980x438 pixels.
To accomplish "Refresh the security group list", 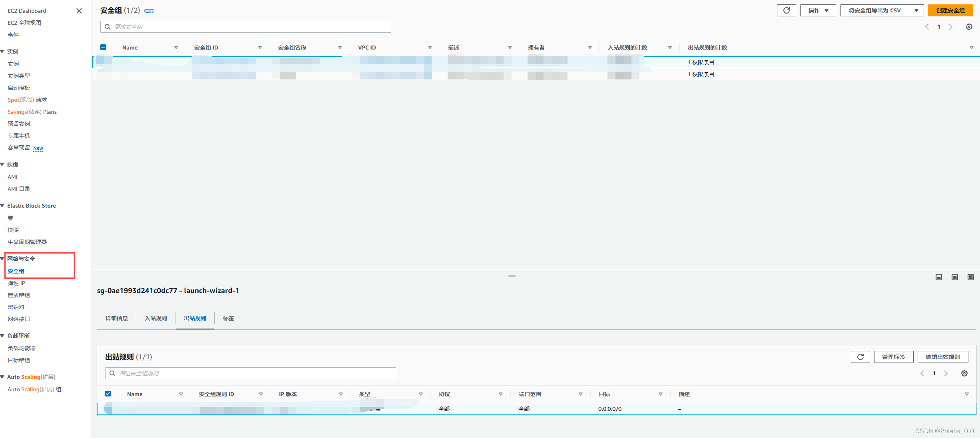I will [786, 10].
